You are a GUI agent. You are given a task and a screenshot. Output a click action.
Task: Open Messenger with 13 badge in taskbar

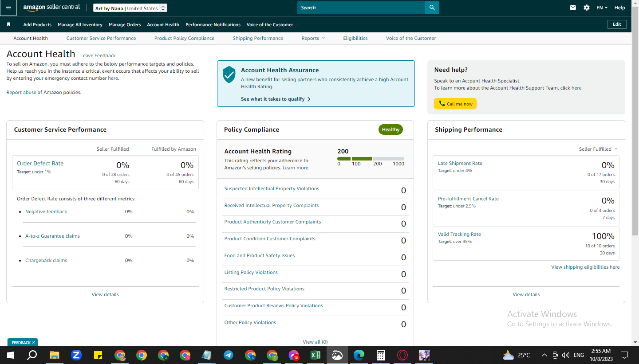click(x=294, y=355)
